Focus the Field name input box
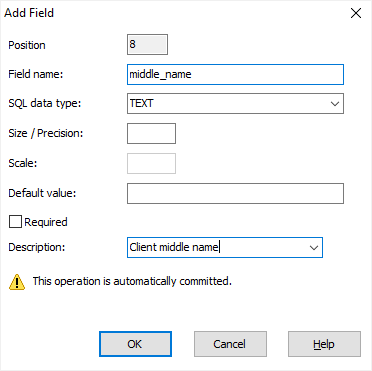The image size is (372, 371). (x=235, y=74)
